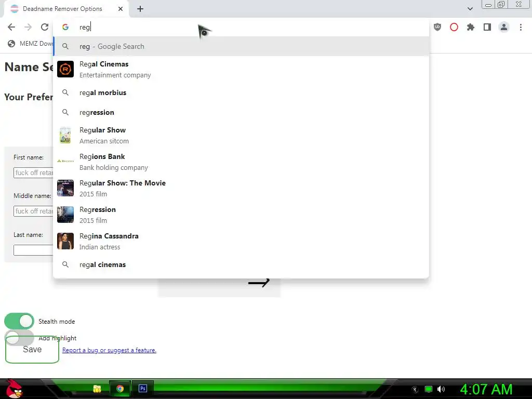Reload the page with the refresh icon
This screenshot has height=399, width=532.
pyautogui.click(x=45, y=27)
